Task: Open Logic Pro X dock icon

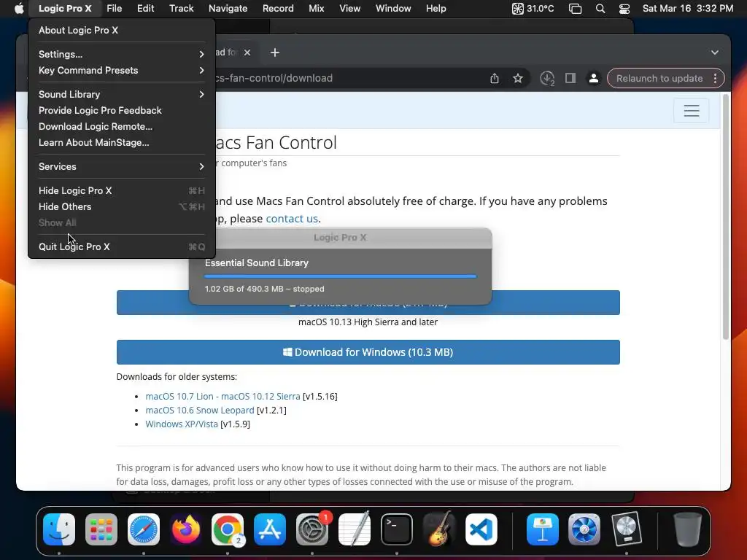Action: coord(627,529)
